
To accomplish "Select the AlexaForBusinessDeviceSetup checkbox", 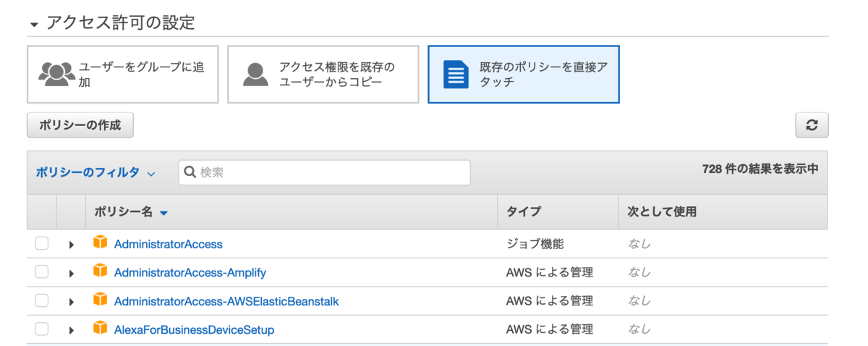I will pos(42,329).
